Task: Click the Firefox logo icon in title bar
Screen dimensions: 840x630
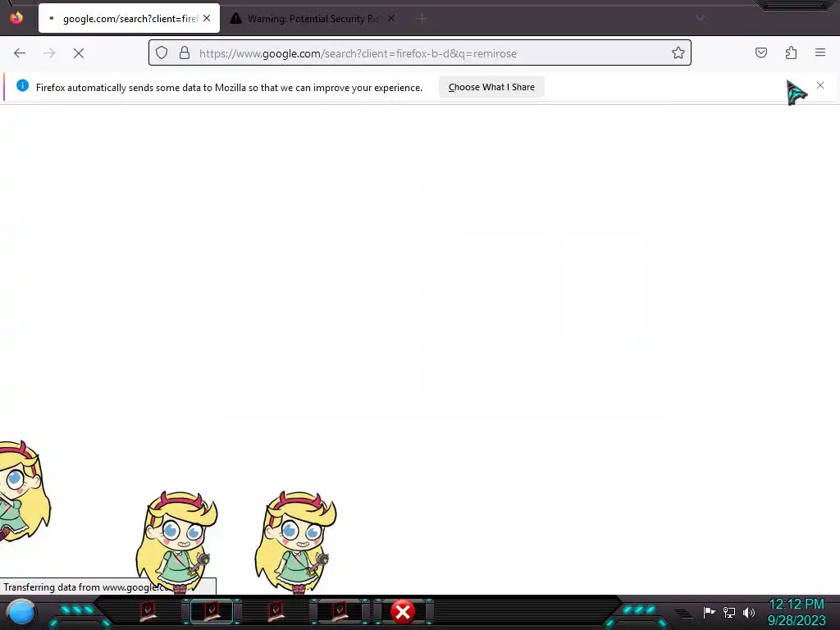Action: [16, 18]
